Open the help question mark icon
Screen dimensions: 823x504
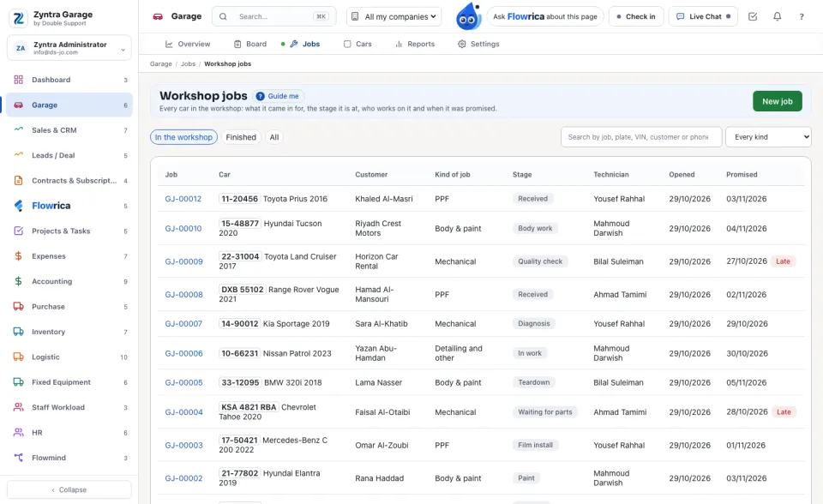[802, 17]
